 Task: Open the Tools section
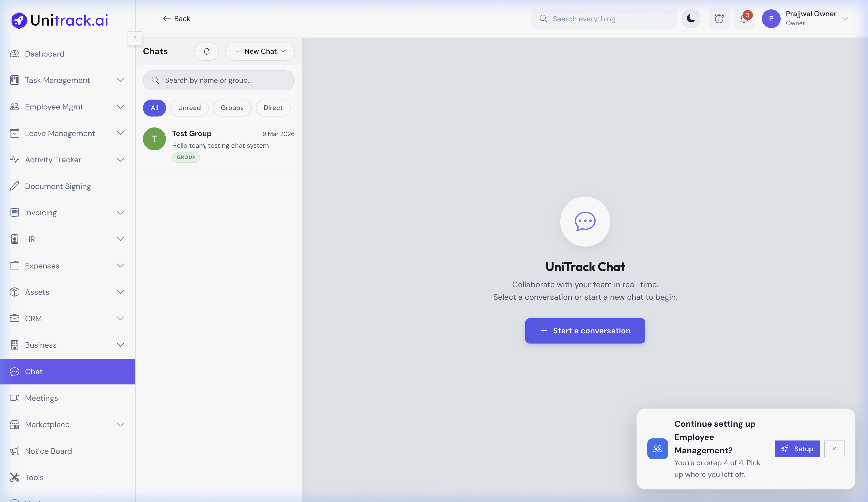[34, 477]
